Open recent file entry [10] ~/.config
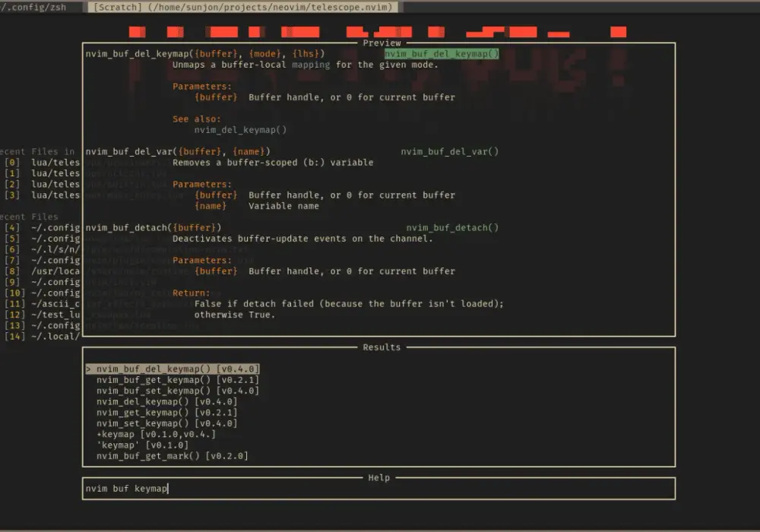 (x=42, y=293)
